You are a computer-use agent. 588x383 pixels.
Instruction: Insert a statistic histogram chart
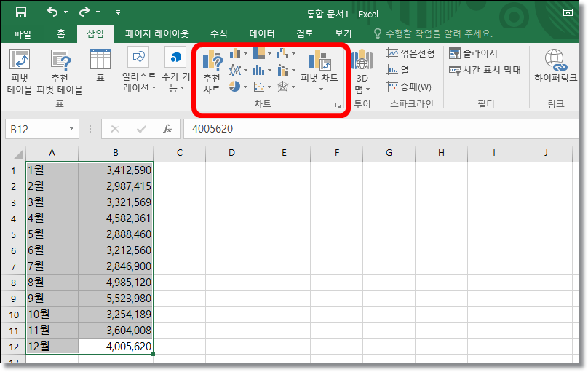pyautogui.click(x=262, y=70)
